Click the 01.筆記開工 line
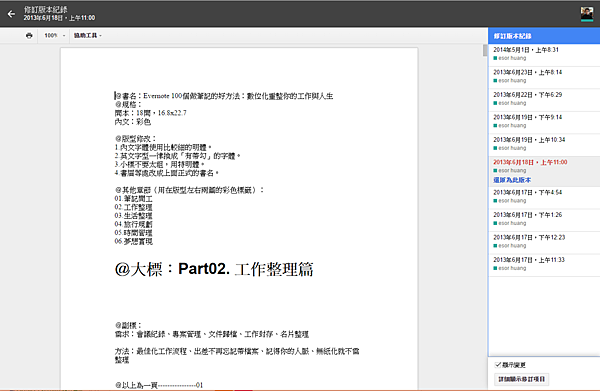 [134, 199]
